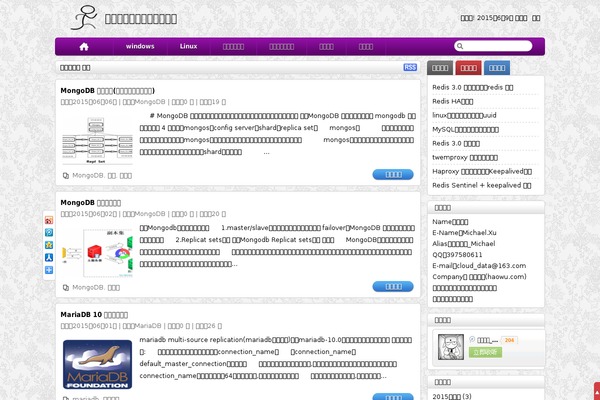
Task: Click the 'E-Name: Michael.Xu' line
Action: tap(464, 233)
